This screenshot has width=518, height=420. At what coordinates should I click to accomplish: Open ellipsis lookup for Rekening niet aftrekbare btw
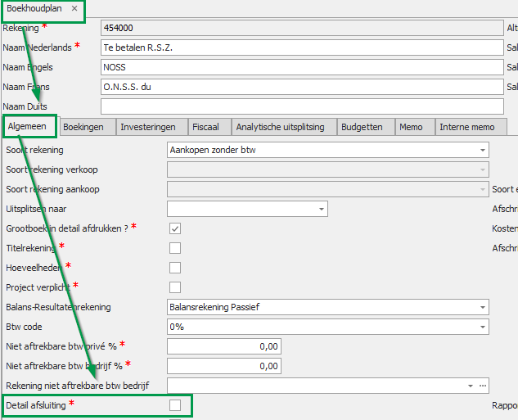483,385
